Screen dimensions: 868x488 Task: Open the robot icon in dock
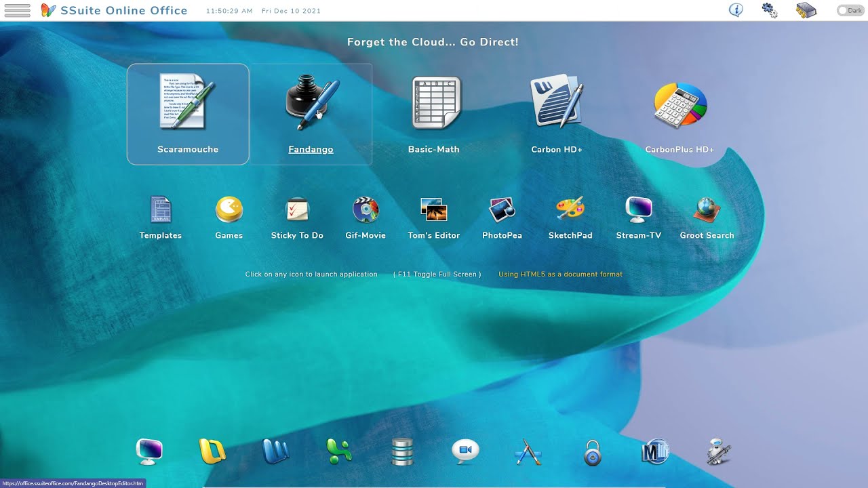click(718, 452)
